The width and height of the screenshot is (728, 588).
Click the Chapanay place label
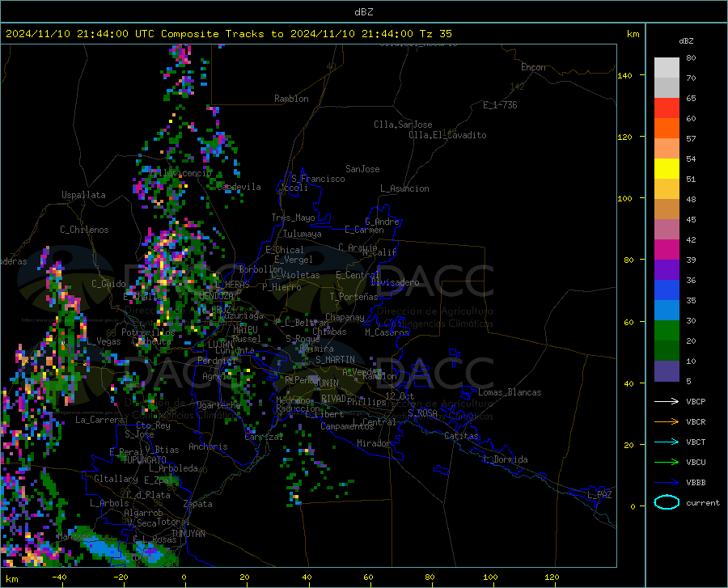[x=345, y=317]
